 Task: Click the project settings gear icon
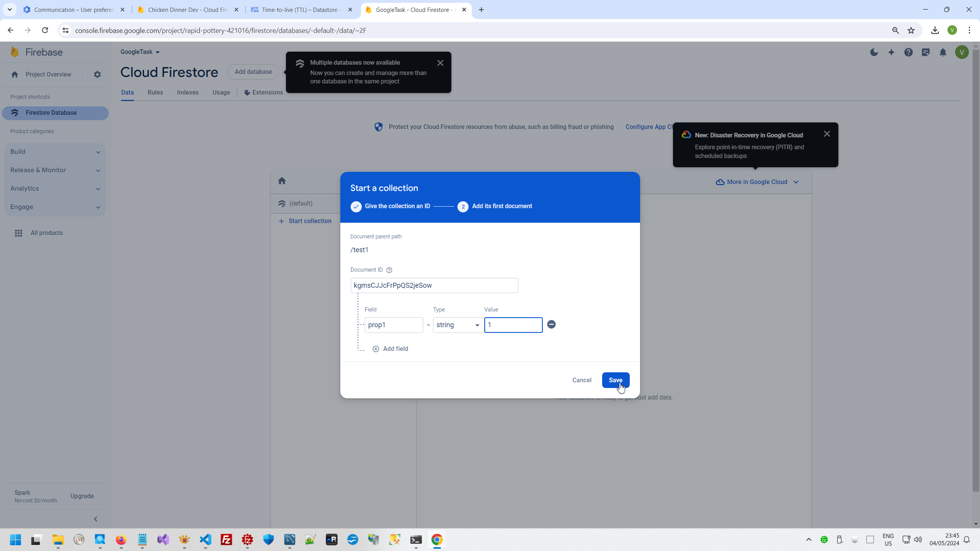click(97, 75)
